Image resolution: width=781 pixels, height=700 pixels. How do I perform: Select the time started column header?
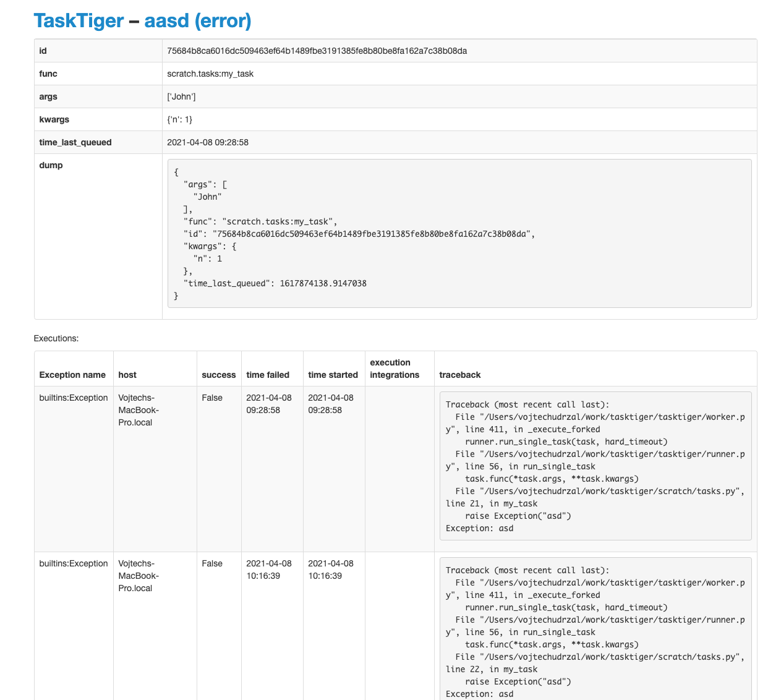point(333,375)
